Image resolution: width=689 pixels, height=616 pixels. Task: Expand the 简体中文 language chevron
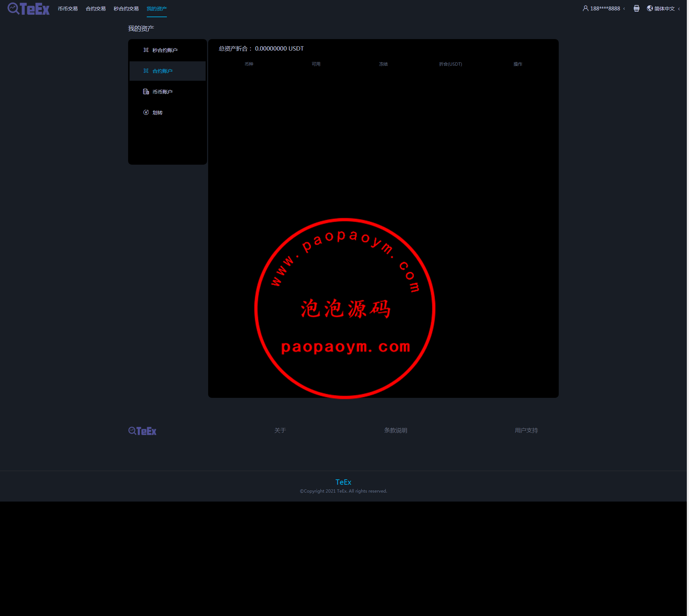[679, 9]
